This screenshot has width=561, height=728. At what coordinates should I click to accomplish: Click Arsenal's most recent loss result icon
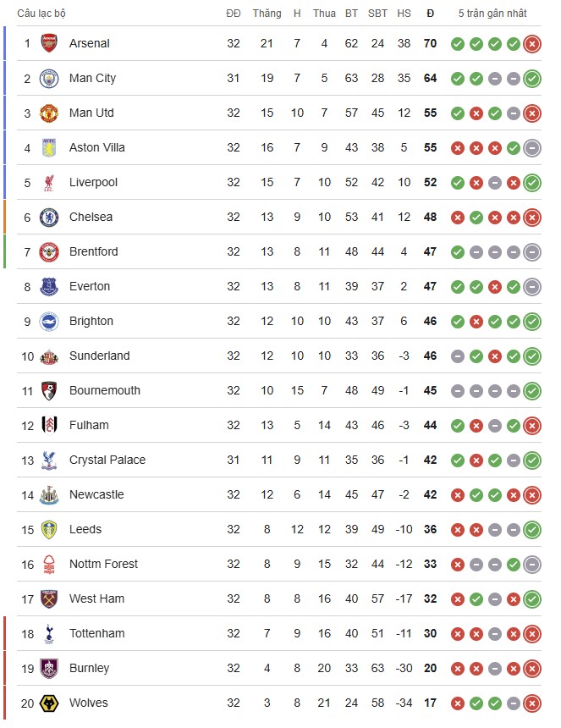click(531, 44)
